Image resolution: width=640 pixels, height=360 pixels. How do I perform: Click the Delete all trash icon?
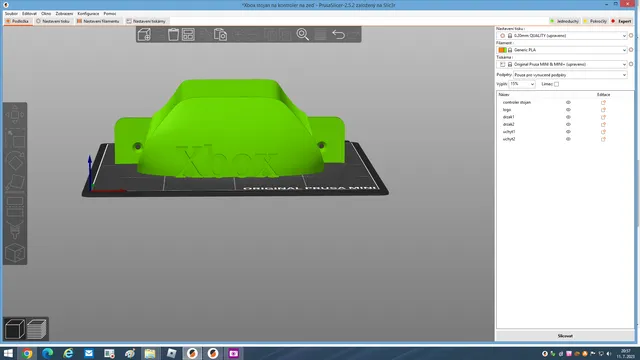[173, 35]
